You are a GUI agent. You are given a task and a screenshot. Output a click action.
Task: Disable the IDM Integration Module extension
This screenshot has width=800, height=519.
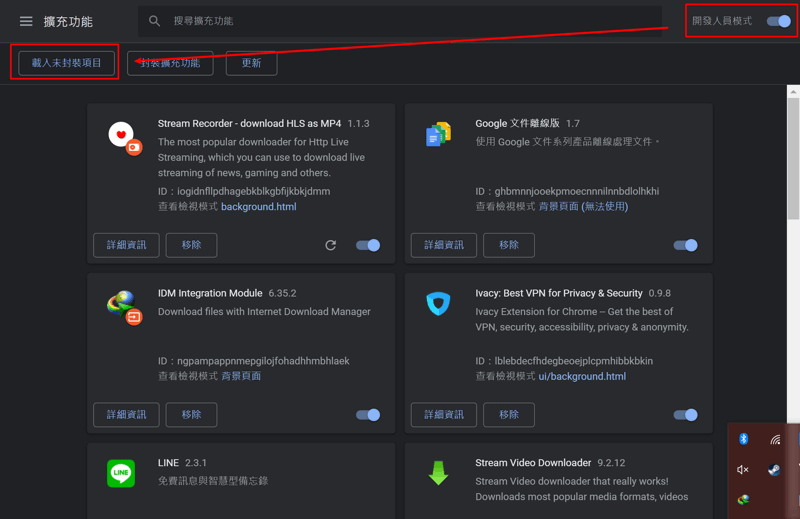click(x=368, y=415)
